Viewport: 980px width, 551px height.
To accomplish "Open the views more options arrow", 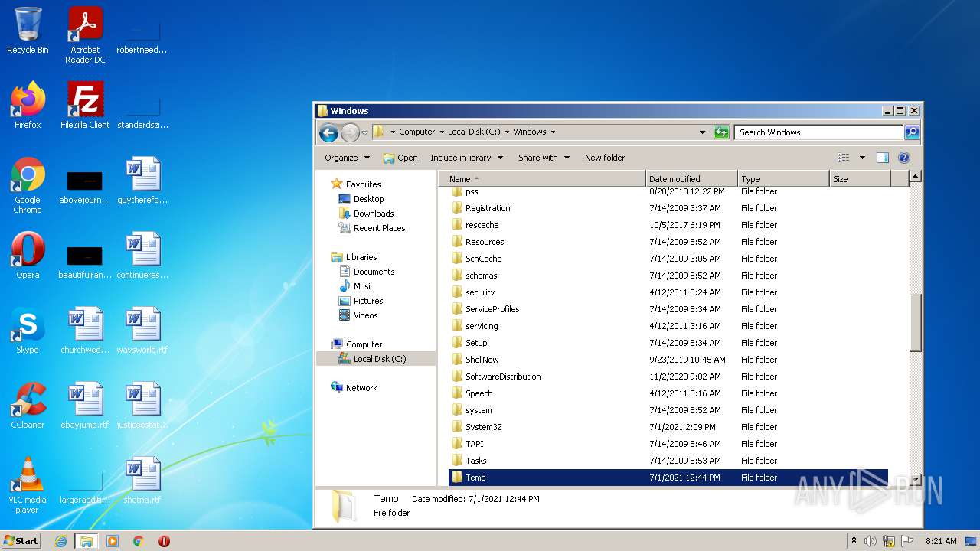I will pyautogui.click(x=862, y=158).
